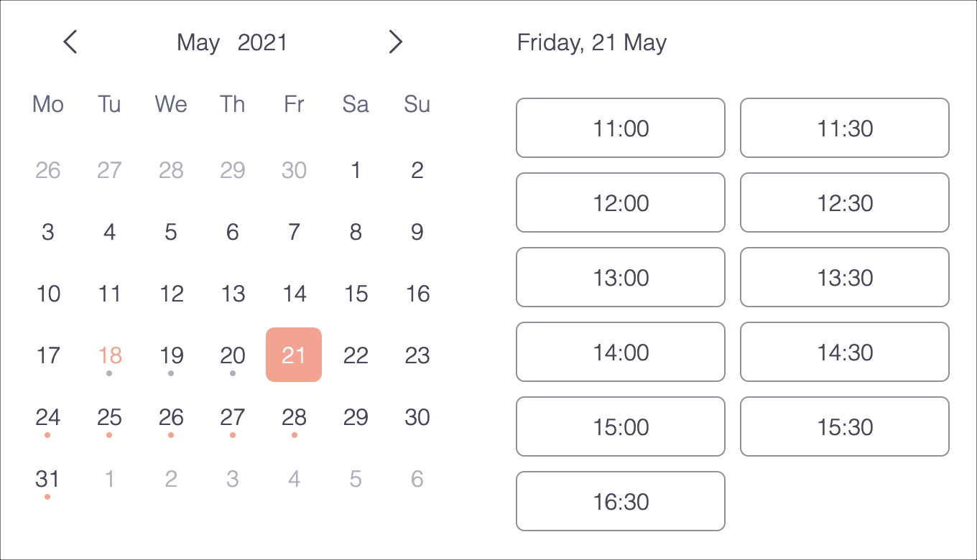Select the 11:00 time slot
This screenshot has height=560, width=977.
[621, 129]
